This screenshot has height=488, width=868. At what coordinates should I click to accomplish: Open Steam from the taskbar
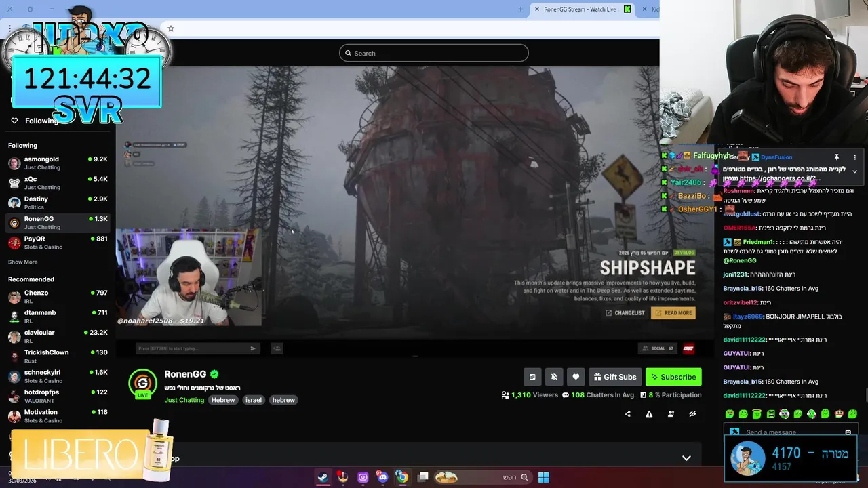323,477
